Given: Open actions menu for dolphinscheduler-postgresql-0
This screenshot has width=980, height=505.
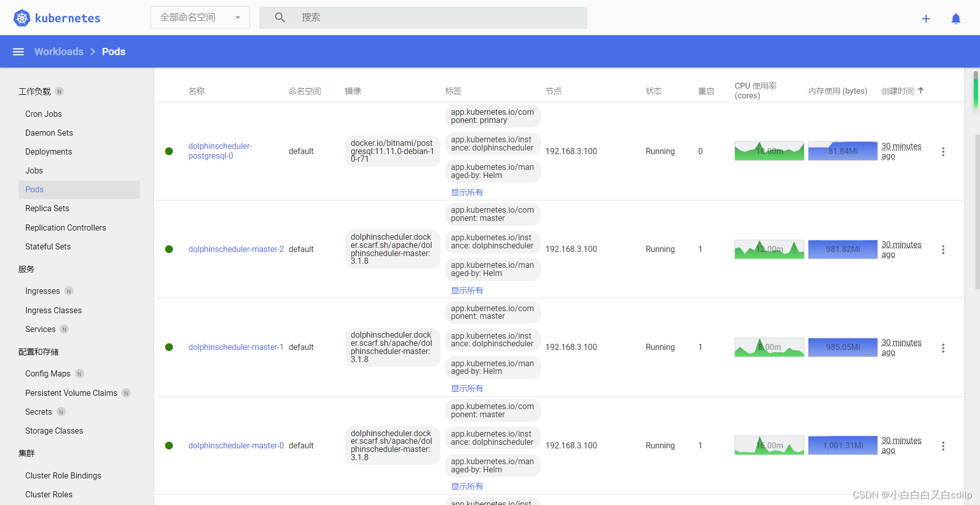Looking at the screenshot, I should [x=943, y=151].
